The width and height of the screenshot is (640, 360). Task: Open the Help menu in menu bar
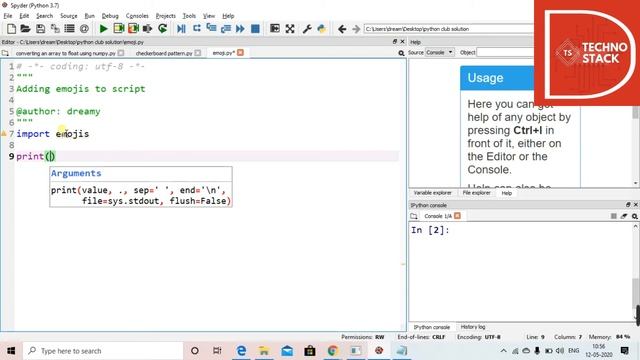click(x=228, y=16)
